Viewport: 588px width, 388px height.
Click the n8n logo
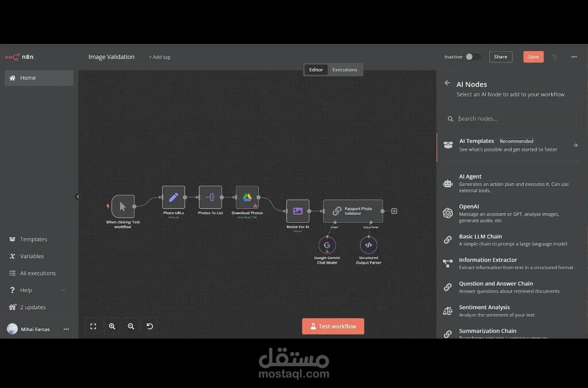point(19,57)
